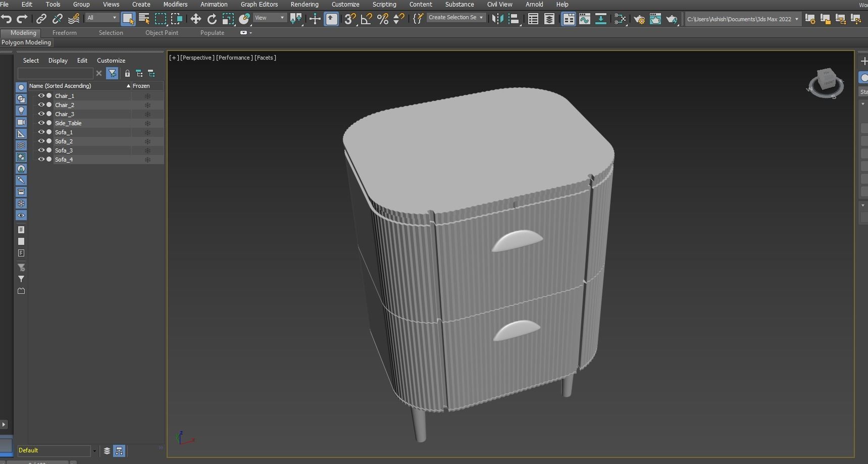Click the Mirror tool icon
868x464 pixels.
497,19
